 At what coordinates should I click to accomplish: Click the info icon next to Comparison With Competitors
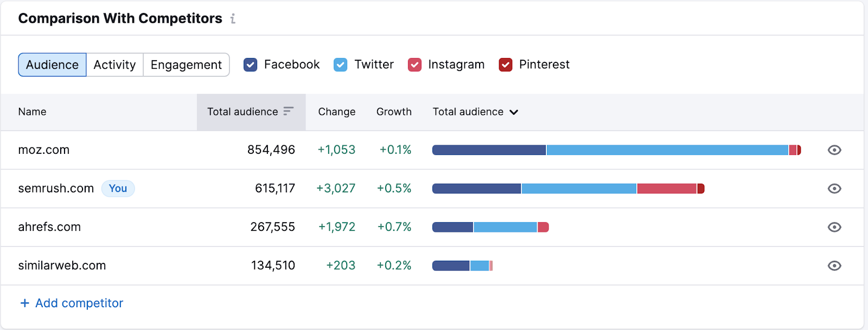click(233, 18)
